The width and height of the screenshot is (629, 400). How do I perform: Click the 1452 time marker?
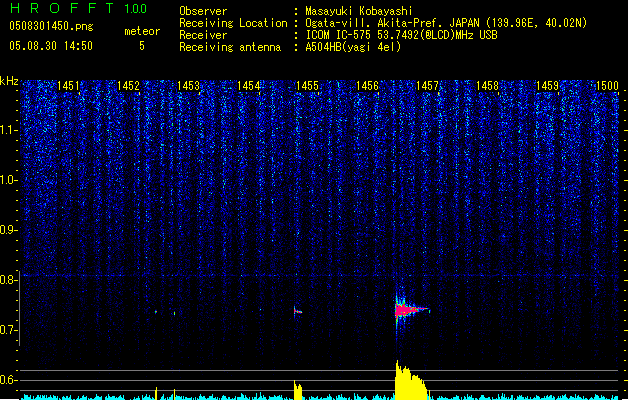pyautogui.click(x=128, y=86)
